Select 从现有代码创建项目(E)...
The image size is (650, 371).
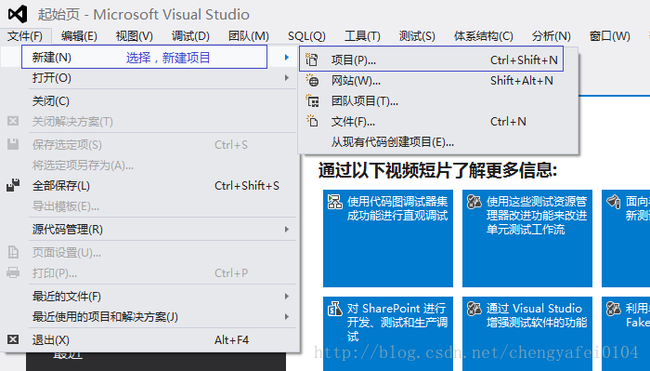point(438,142)
